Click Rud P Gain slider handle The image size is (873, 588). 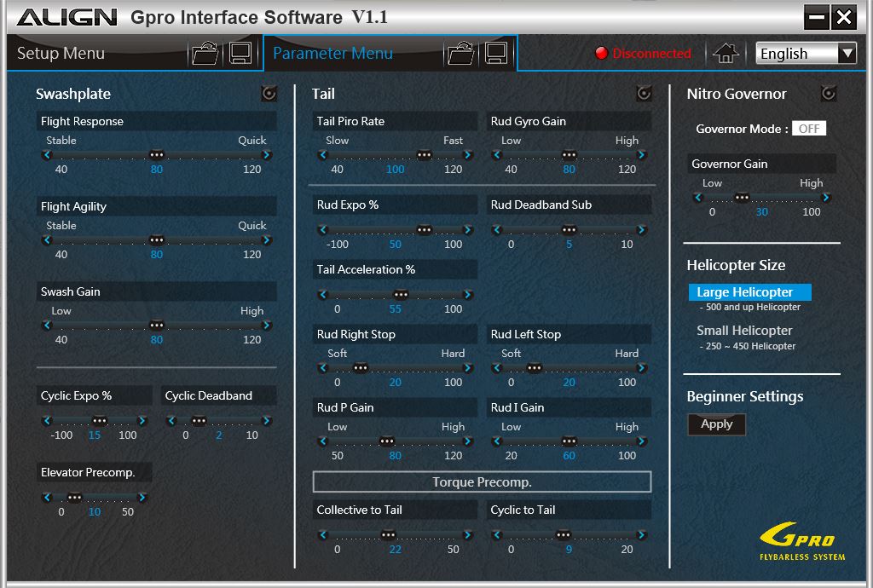(387, 441)
